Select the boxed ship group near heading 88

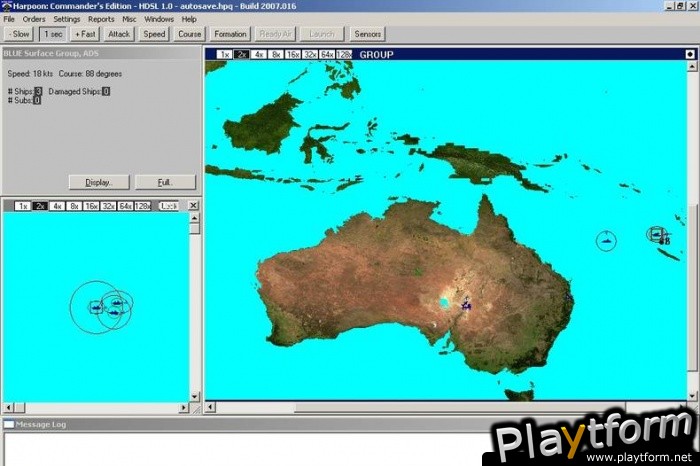(x=655, y=234)
